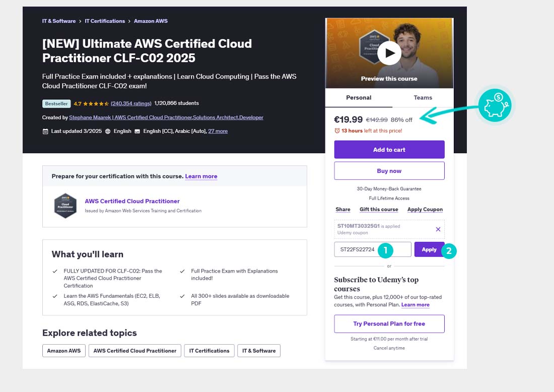The image size is (554, 392).
Task: Switch to the Teams tab
Action: pyautogui.click(x=423, y=98)
